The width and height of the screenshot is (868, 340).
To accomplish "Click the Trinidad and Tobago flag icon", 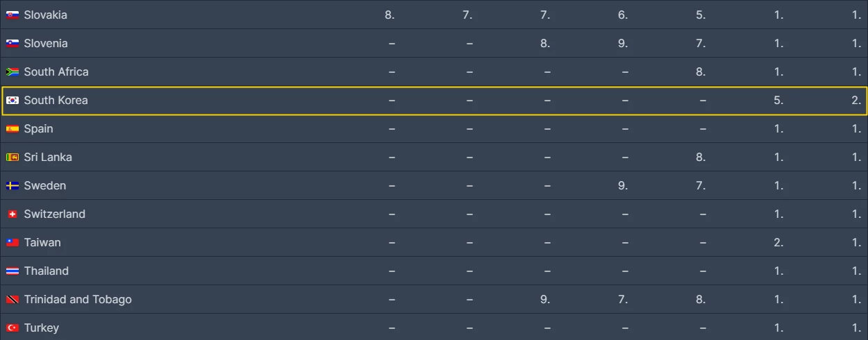I will click(12, 300).
